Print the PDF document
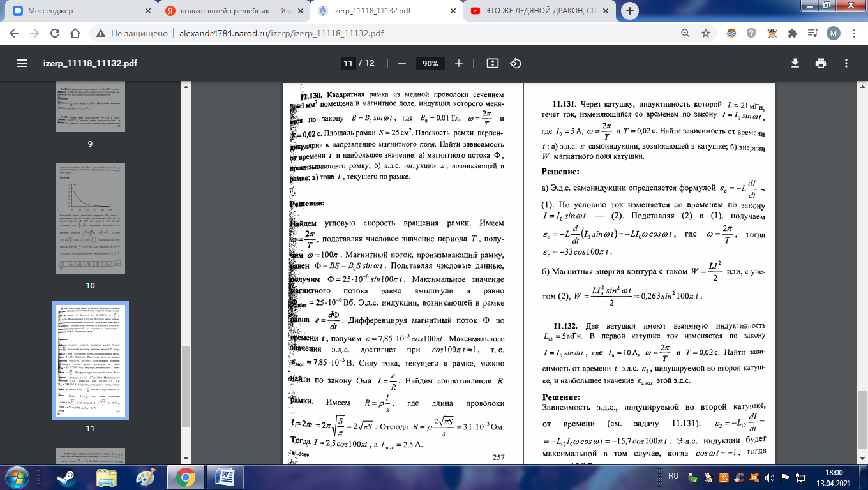 click(x=821, y=63)
